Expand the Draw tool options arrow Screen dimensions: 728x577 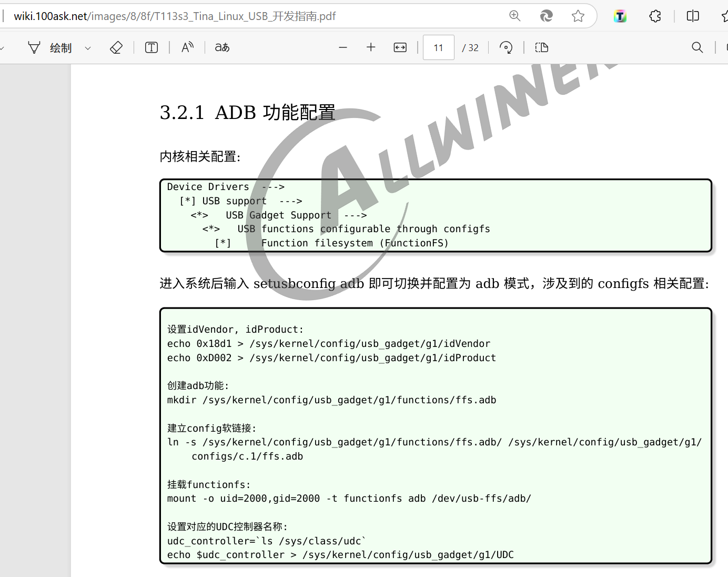coord(88,48)
